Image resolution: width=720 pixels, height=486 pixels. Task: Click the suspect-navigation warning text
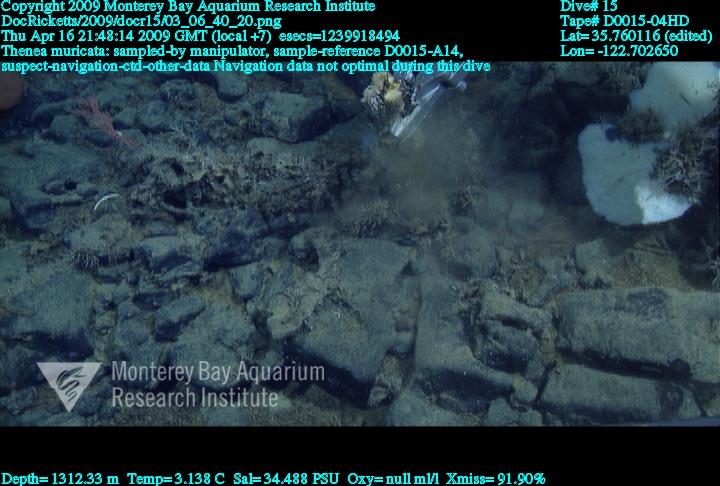coord(246,66)
